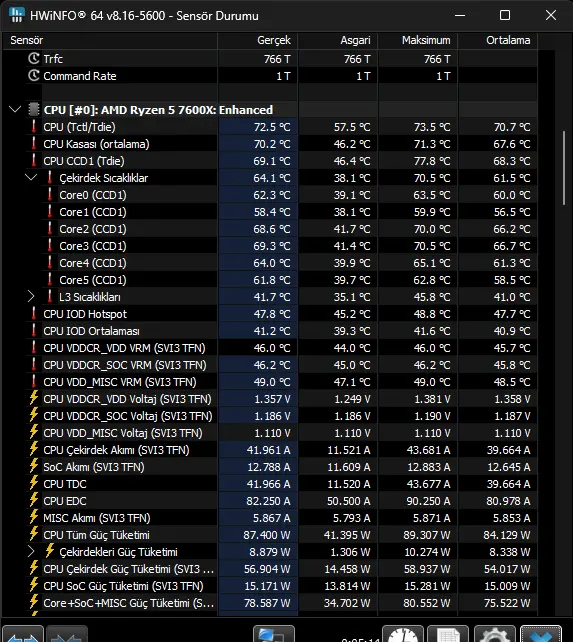Click the 39.664 A average value of CPU TDC
The image size is (573, 642).
click(508, 484)
